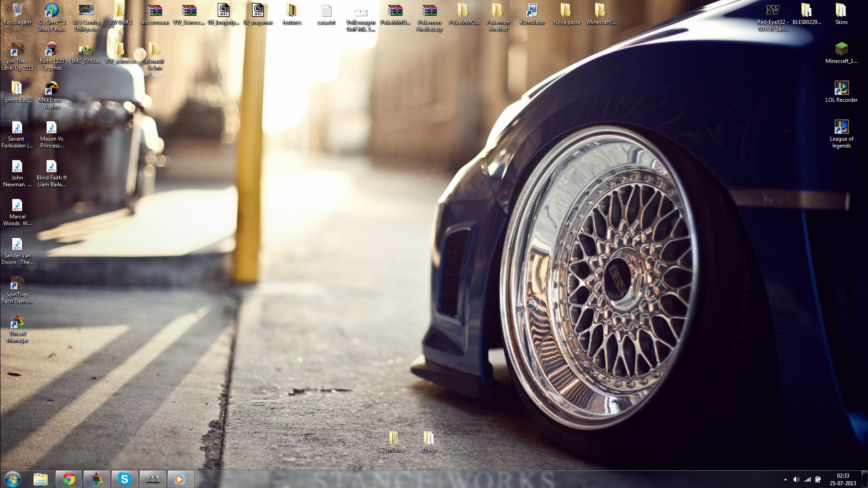The width and height of the screenshot is (868, 488).
Task: Open the Nova pasta folder
Action: pyautogui.click(x=567, y=14)
